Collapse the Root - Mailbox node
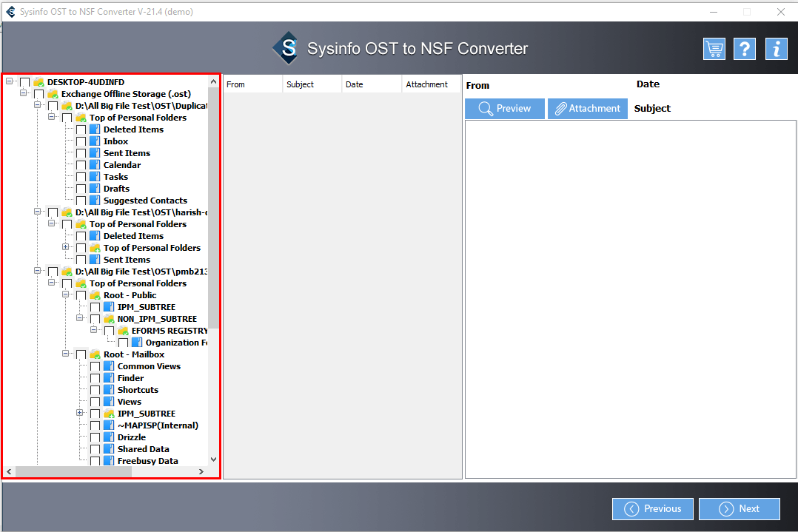The width and height of the screenshot is (798, 532). [65, 354]
